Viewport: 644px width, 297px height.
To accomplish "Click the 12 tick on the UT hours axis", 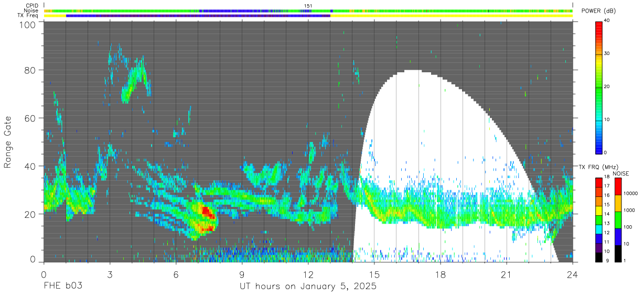I will click(x=308, y=274).
